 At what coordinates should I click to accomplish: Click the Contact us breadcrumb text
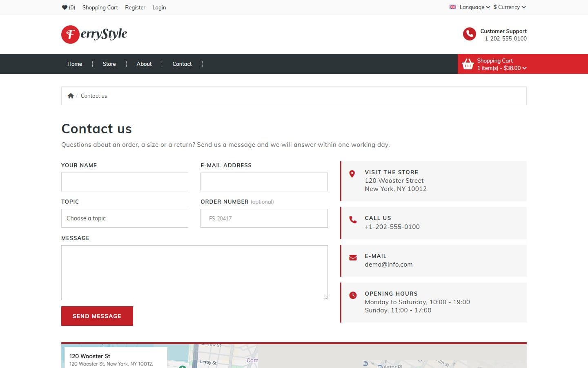click(x=94, y=96)
